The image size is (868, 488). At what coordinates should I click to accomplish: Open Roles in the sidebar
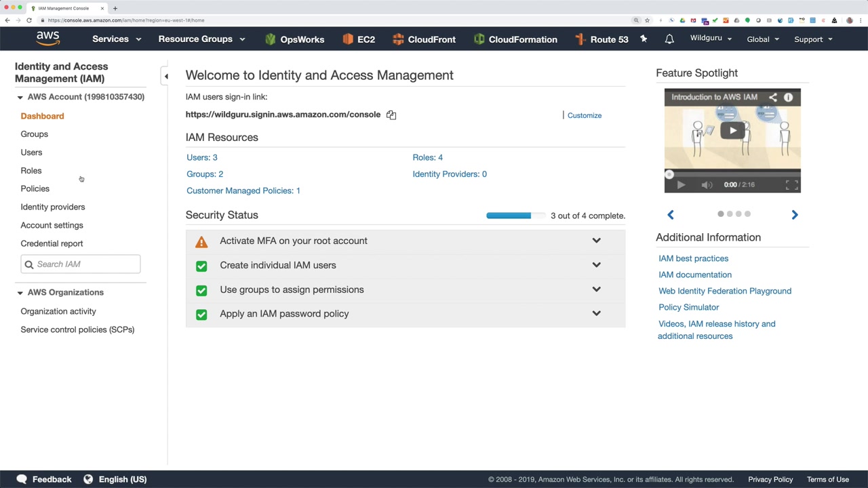pyautogui.click(x=31, y=171)
